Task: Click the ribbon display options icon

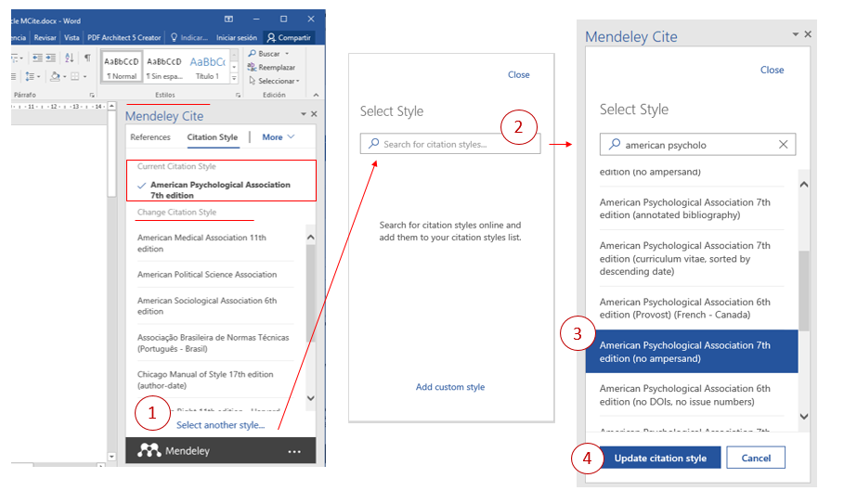Action: pyautogui.click(x=228, y=19)
